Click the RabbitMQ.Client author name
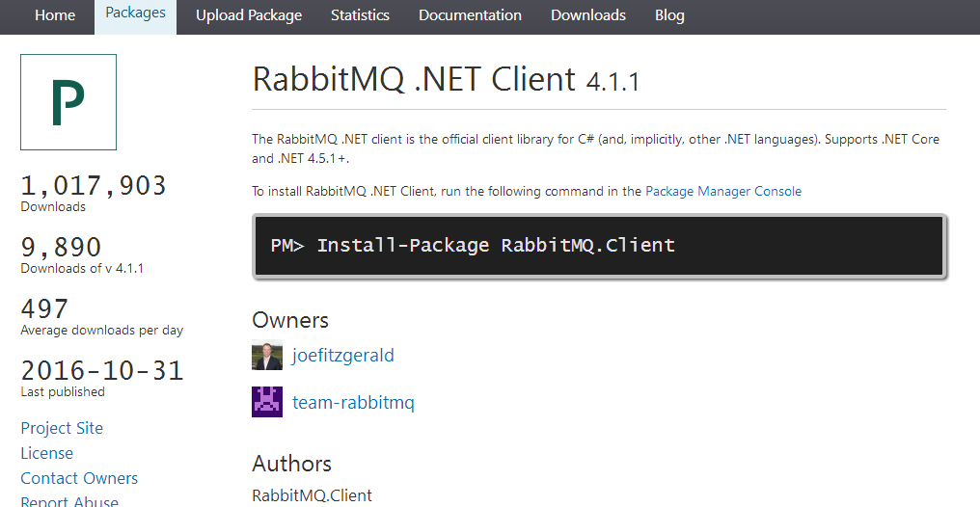This screenshot has height=507, width=980. point(312,495)
